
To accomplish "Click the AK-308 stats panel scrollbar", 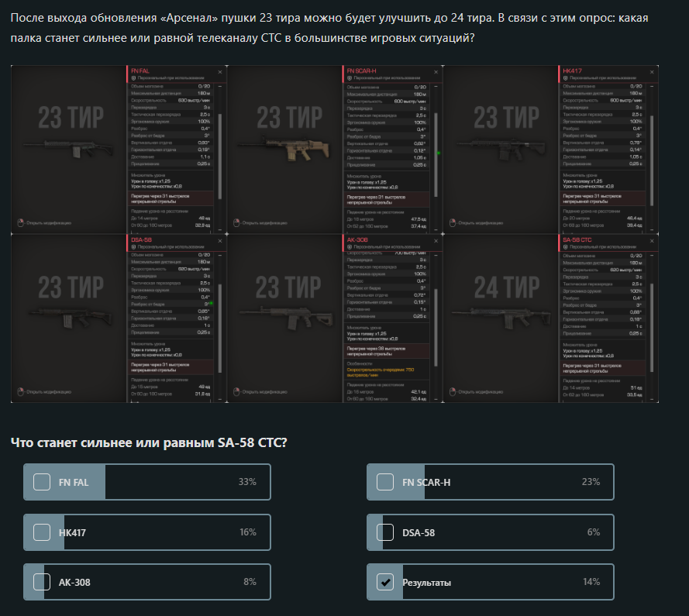I will [436, 327].
